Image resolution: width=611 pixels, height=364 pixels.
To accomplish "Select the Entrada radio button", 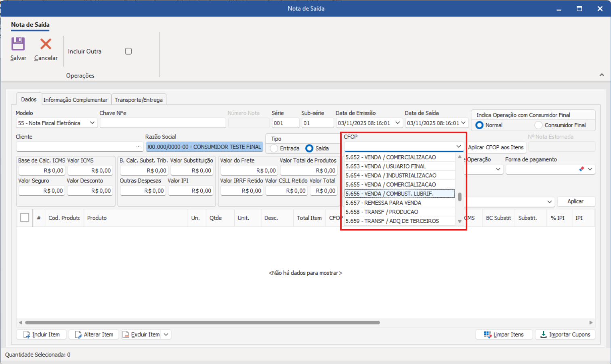I will point(274,149).
